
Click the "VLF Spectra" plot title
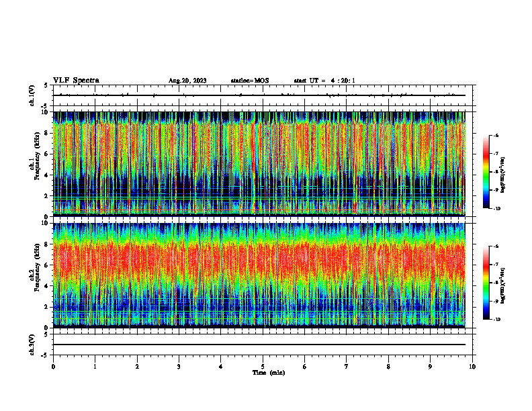76,81
